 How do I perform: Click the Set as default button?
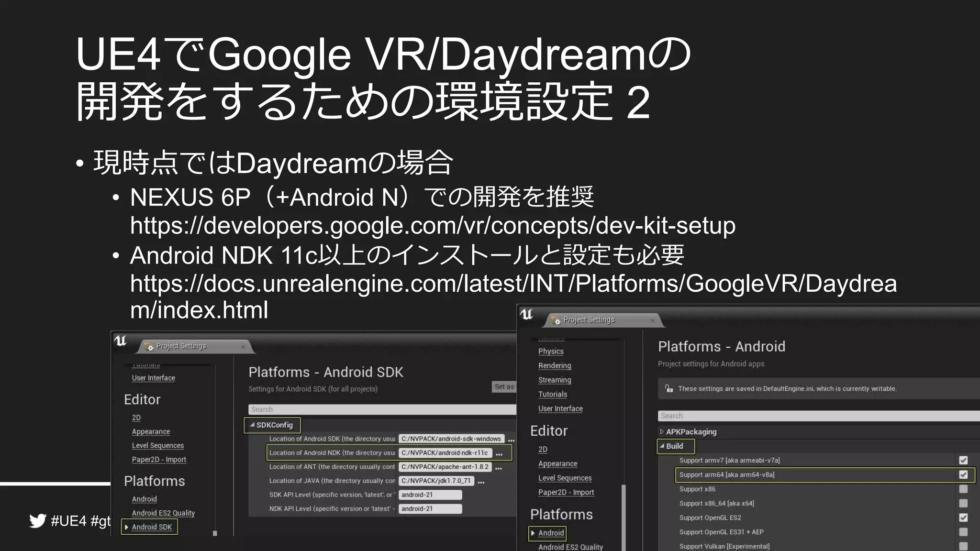504,386
